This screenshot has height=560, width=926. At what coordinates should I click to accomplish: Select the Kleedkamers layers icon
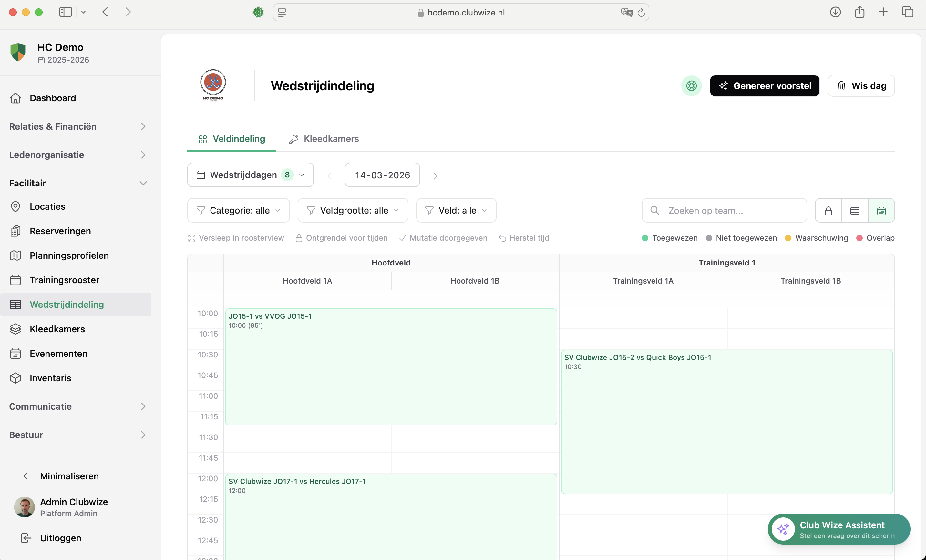tap(15, 329)
